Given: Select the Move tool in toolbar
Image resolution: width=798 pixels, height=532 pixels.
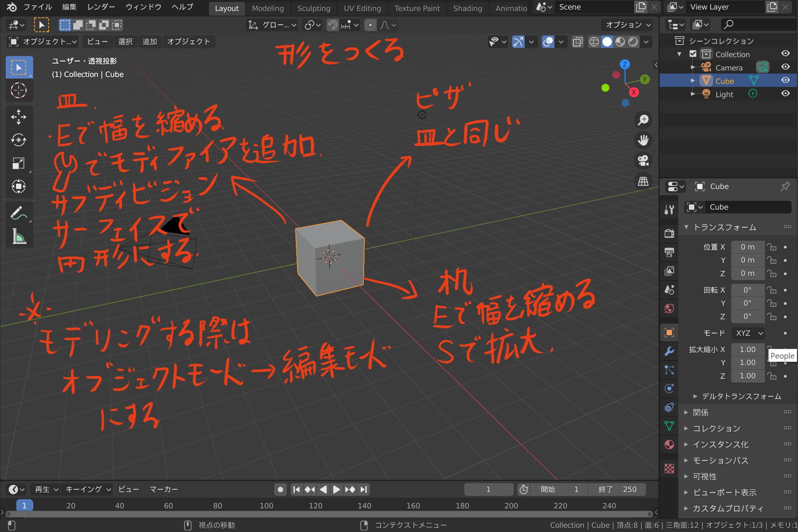Looking at the screenshot, I should coord(18,117).
